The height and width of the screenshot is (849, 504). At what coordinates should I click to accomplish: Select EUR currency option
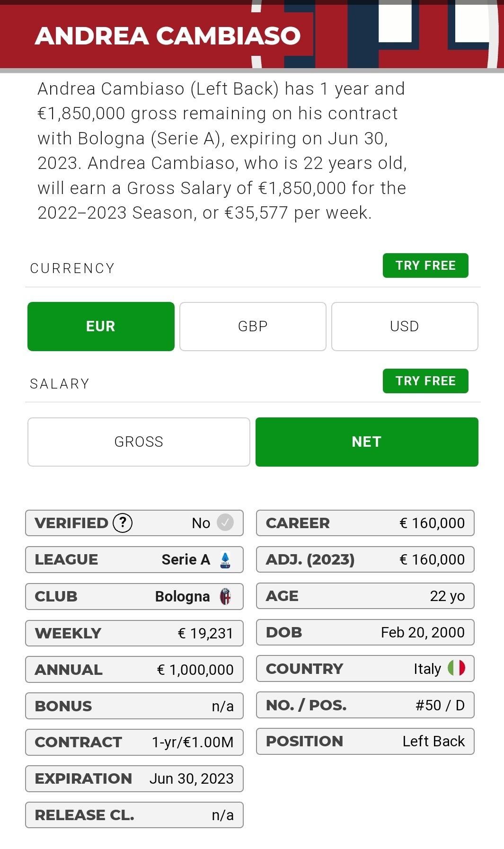tap(101, 327)
